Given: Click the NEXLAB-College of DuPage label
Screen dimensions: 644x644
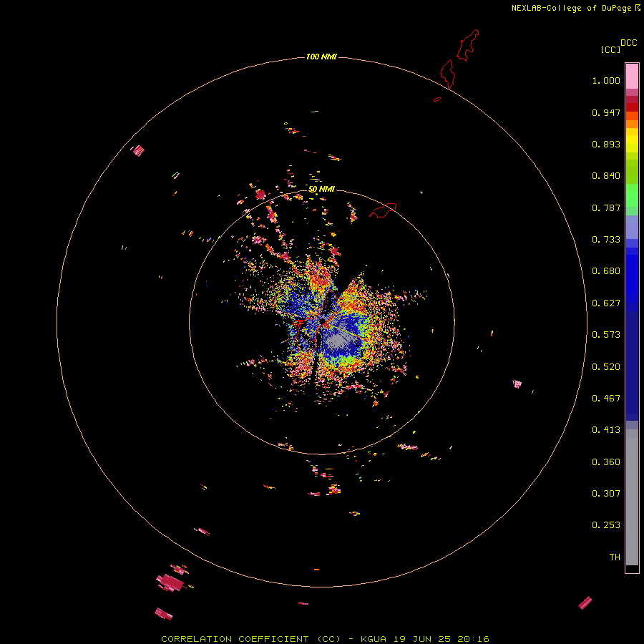Looking at the screenshot, I should [x=571, y=8].
